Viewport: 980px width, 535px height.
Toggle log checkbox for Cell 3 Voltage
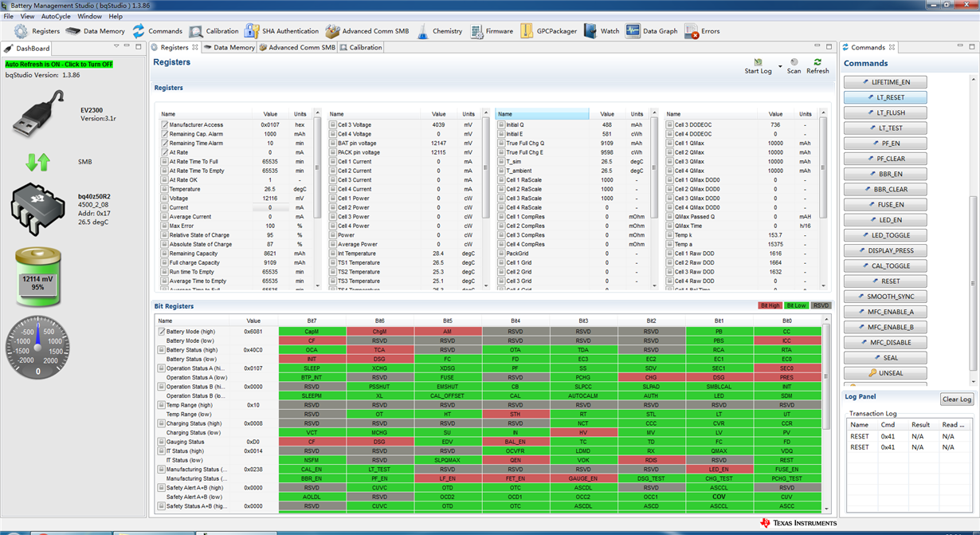point(333,125)
